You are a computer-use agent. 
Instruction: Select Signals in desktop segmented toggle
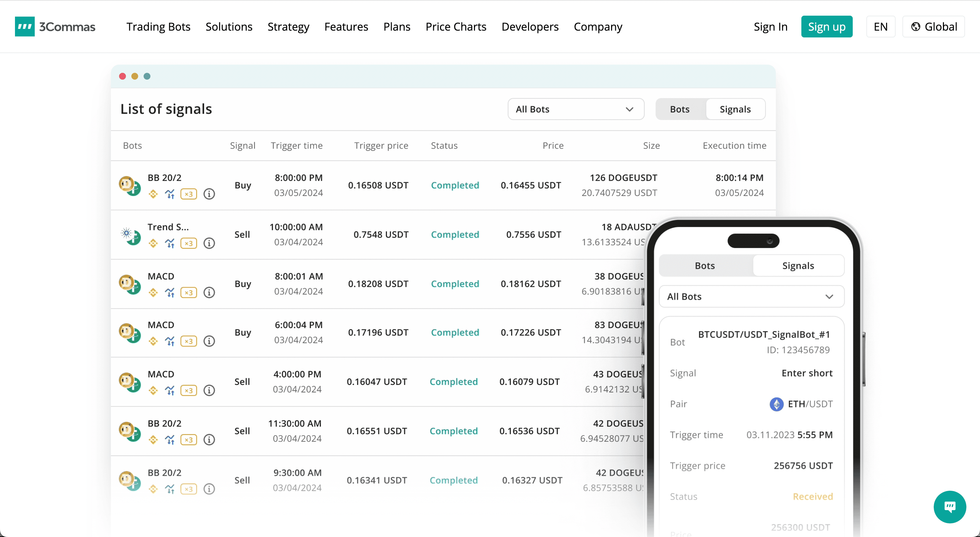click(x=735, y=109)
